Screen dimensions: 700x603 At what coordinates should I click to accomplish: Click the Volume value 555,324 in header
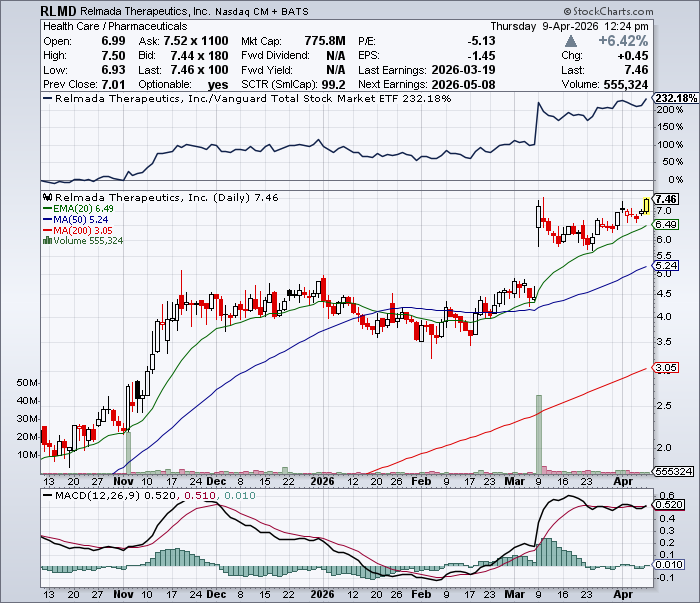(x=626, y=84)
